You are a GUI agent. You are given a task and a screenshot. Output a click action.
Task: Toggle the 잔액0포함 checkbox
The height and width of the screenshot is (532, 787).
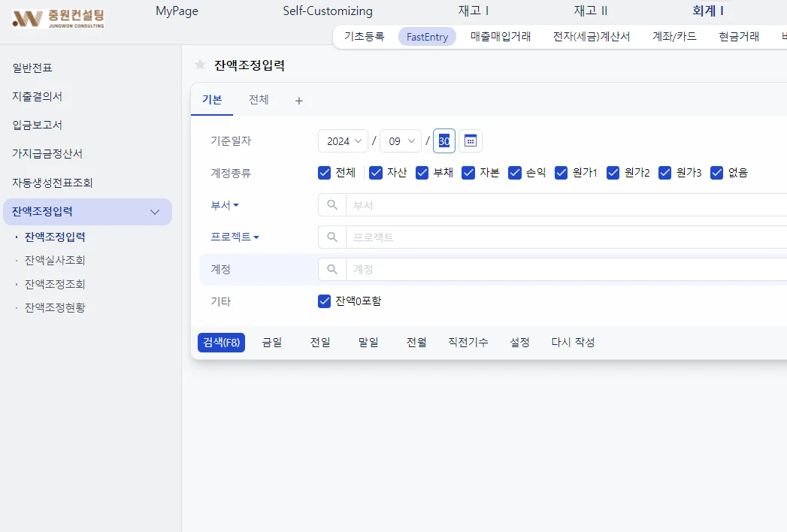tap(324, 301)
